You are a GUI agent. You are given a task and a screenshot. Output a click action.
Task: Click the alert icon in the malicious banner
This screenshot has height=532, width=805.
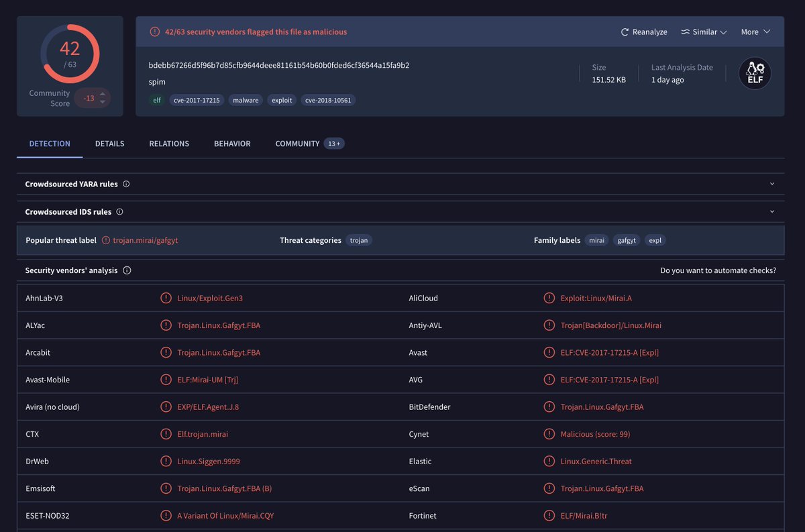coord(155,32)
